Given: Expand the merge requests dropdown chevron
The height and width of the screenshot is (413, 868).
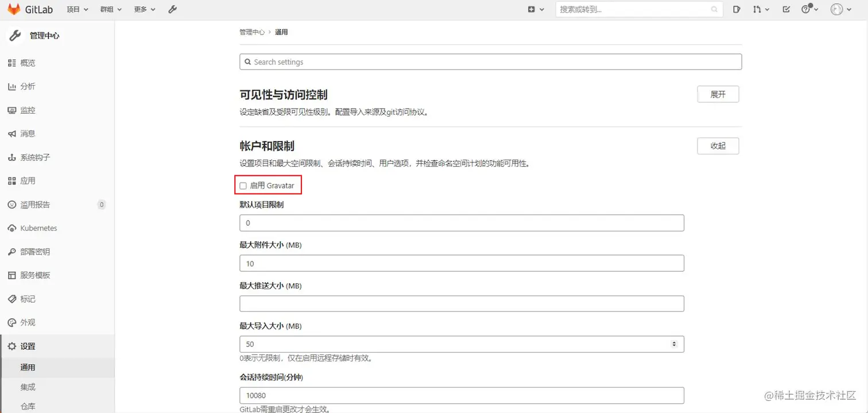Looking at the screenshot, I should click(767, 10).
